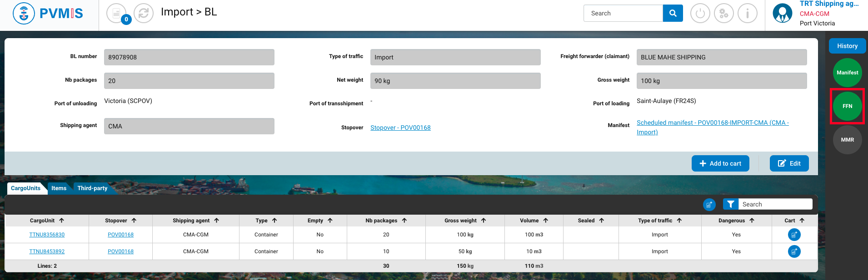
Task: Open the user profile avatar
Action: 782,13
